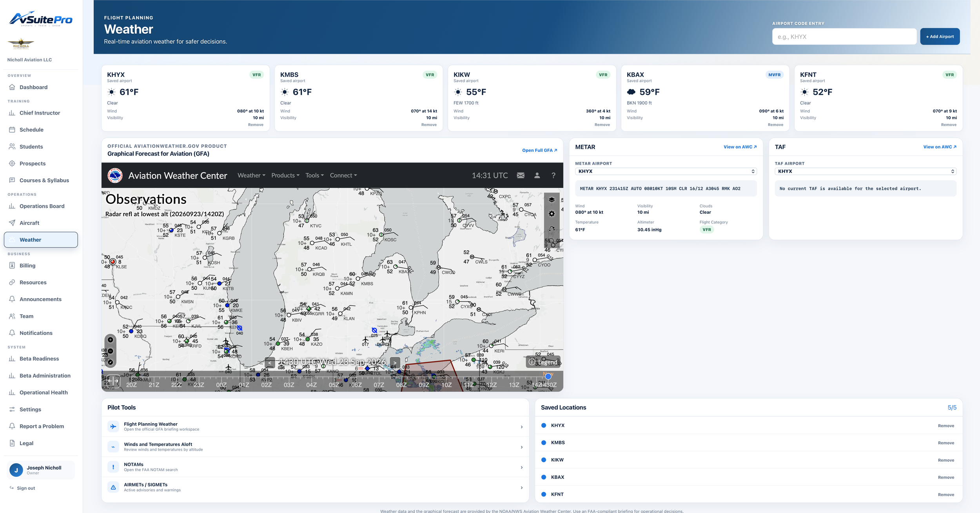980x513 pixels.
Task: Open the AWC help question mark
Action: pyautogui.click(x=554, y=175)
